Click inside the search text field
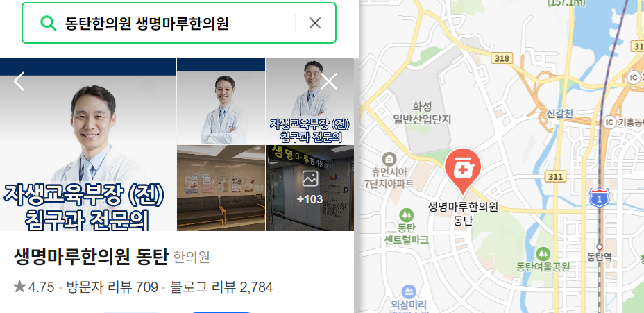Viewport: 644px width, 313px height. (176, 24)
